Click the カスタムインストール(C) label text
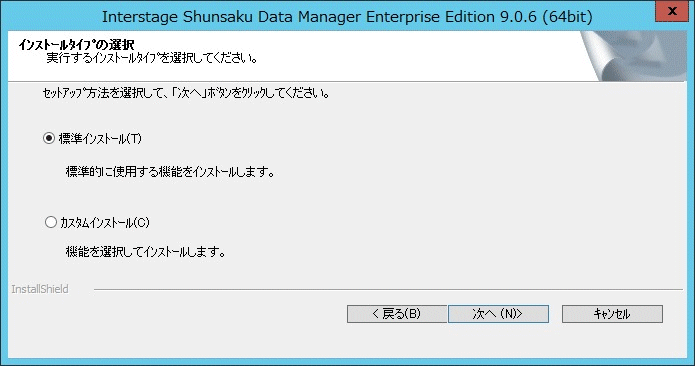 tap(105, 222)
